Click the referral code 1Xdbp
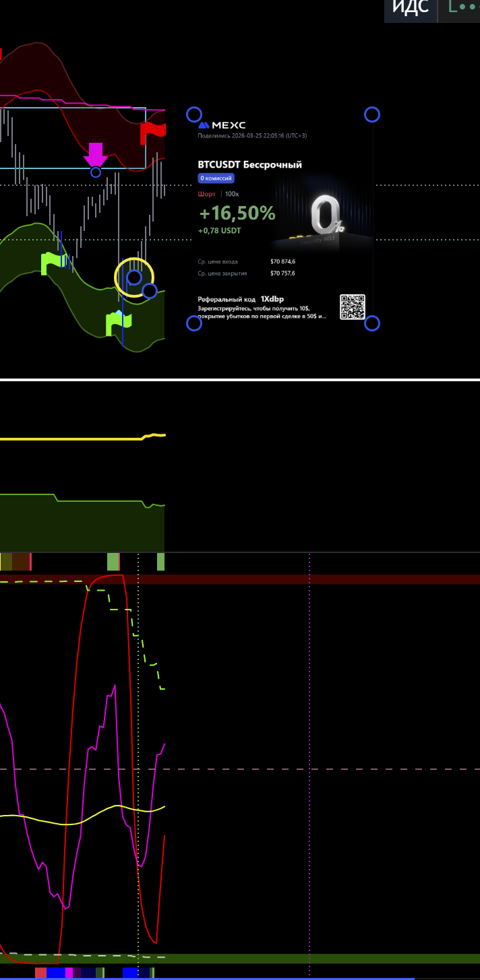480x980 pixels. (x=272, y=299)
